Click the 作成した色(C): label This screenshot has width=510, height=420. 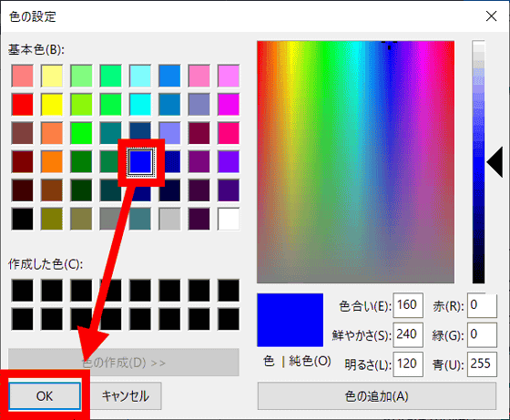point(46,264)
